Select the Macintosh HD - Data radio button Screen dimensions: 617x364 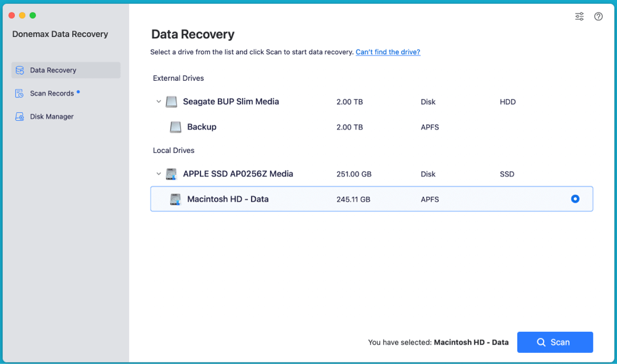pyautogui.click(x=575, y=199)
